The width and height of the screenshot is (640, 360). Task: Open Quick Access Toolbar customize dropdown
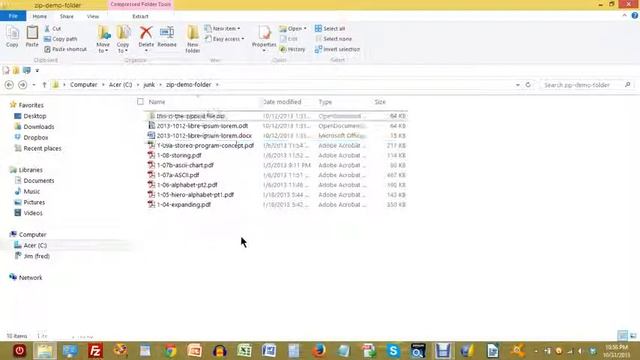pyautogui.click(x=37, y=71)
